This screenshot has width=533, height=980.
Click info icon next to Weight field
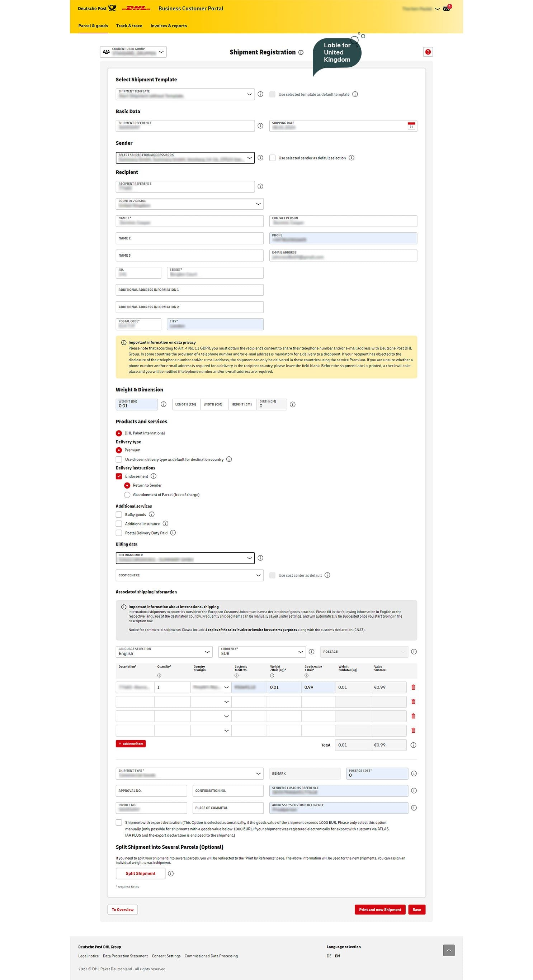[163, 404]
